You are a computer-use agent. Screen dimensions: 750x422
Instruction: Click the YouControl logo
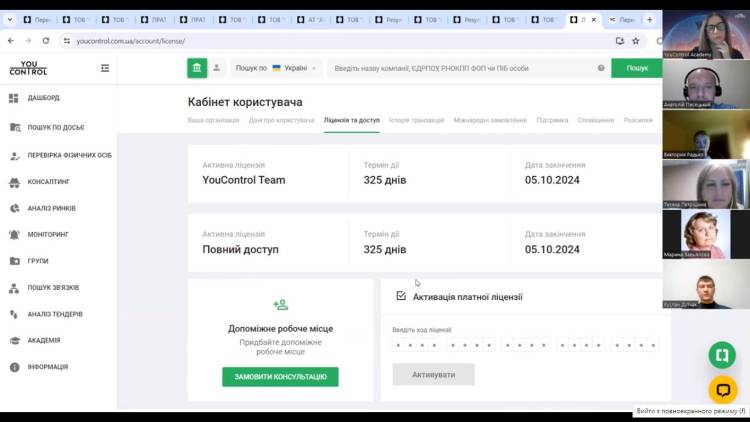point(28,68)
